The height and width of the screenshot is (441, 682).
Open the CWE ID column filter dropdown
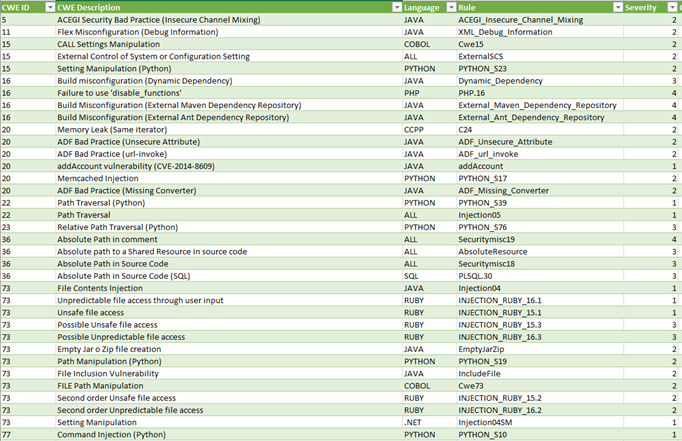coord(50,7)
